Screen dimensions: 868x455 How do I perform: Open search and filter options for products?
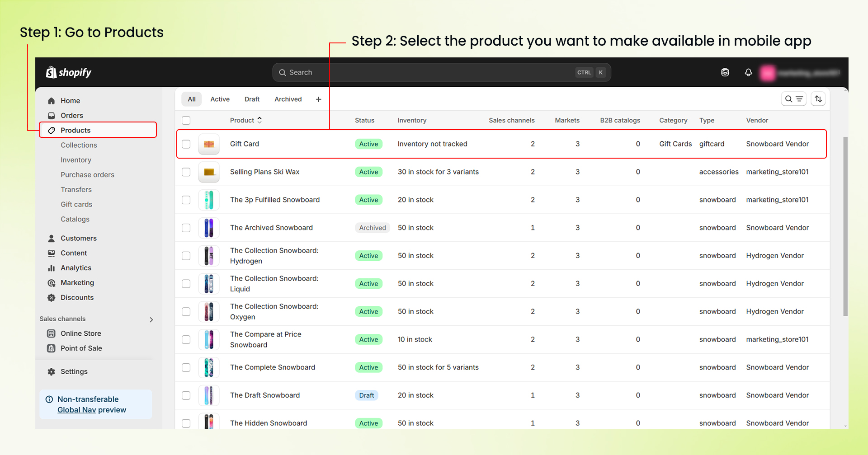point(794,99)
